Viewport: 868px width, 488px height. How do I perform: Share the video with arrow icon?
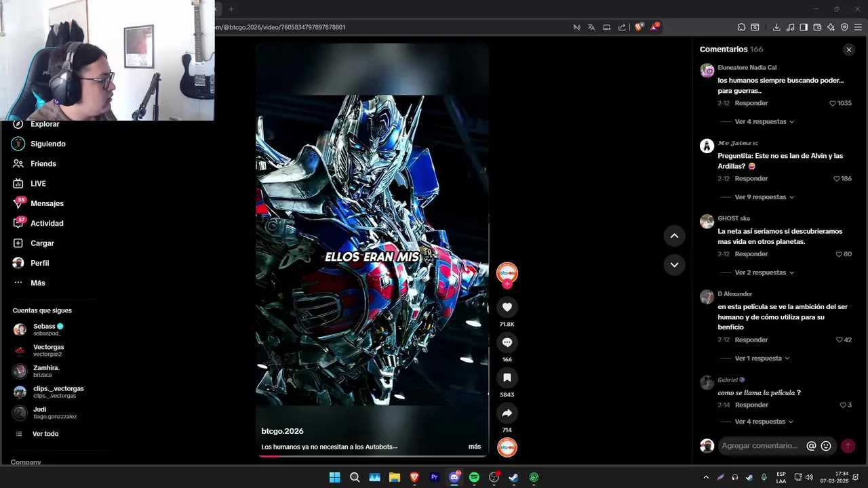(x=507, y=413)
